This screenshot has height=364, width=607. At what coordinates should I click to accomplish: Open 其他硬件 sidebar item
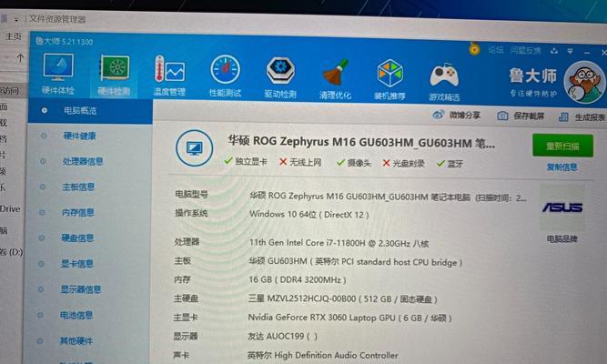tap(76, 340)
